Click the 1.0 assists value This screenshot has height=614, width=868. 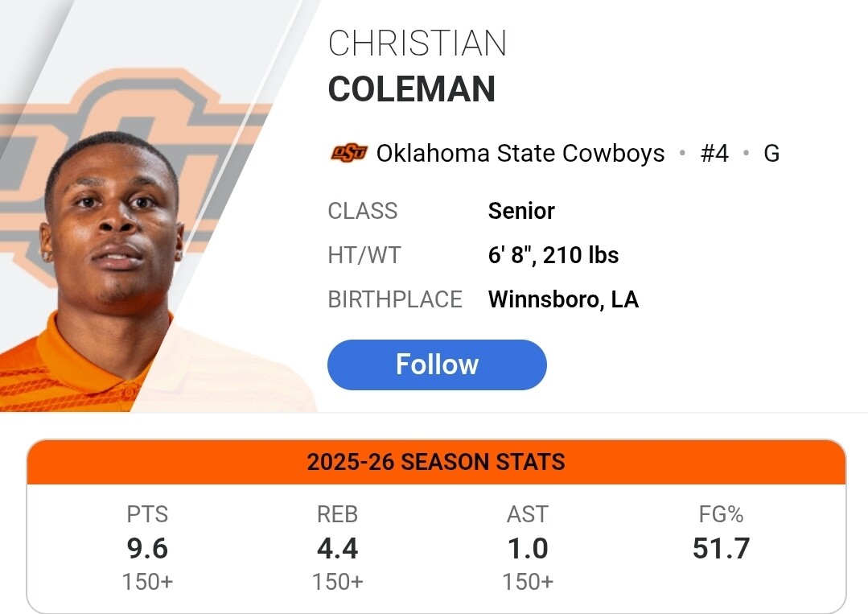coord(528,548)
